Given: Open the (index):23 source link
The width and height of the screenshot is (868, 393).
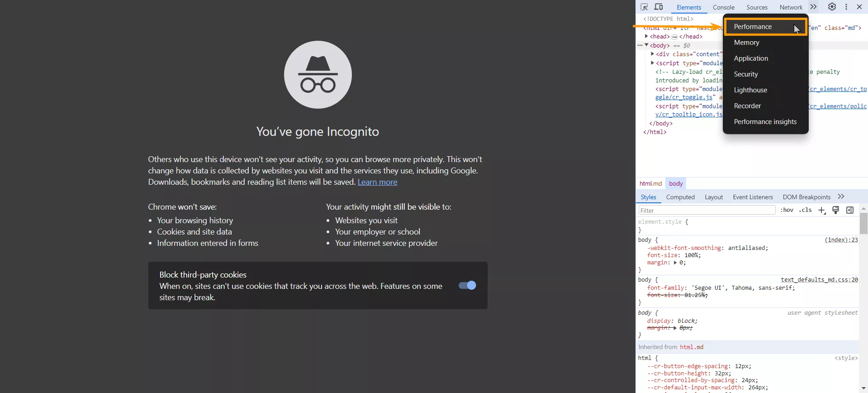Looking at the screenshot, I should tap(841, 240).
